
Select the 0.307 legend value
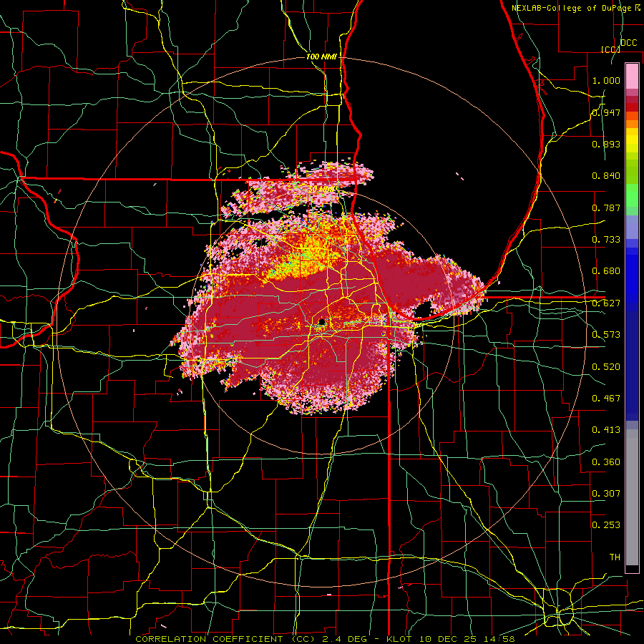[x=606, y=494]
